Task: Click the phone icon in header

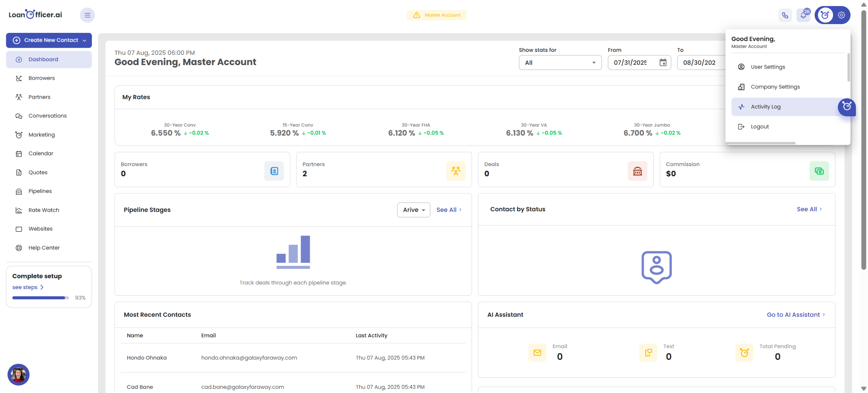Action: 785,15
